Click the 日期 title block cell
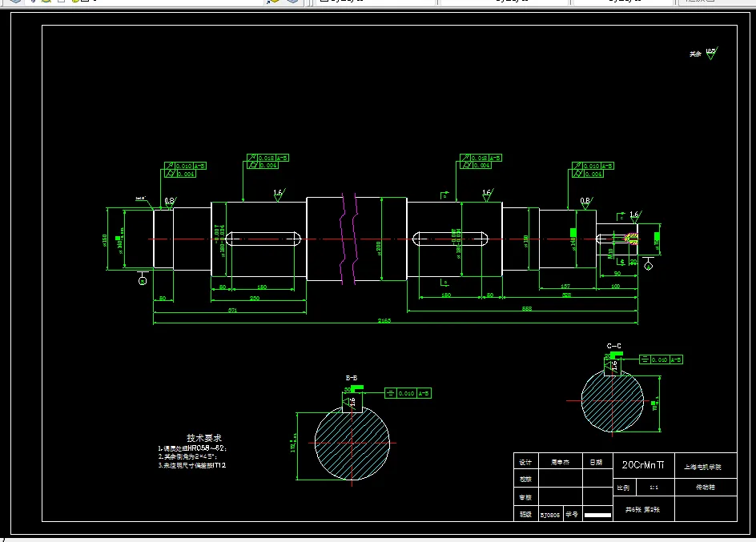 tap(597, 462)
